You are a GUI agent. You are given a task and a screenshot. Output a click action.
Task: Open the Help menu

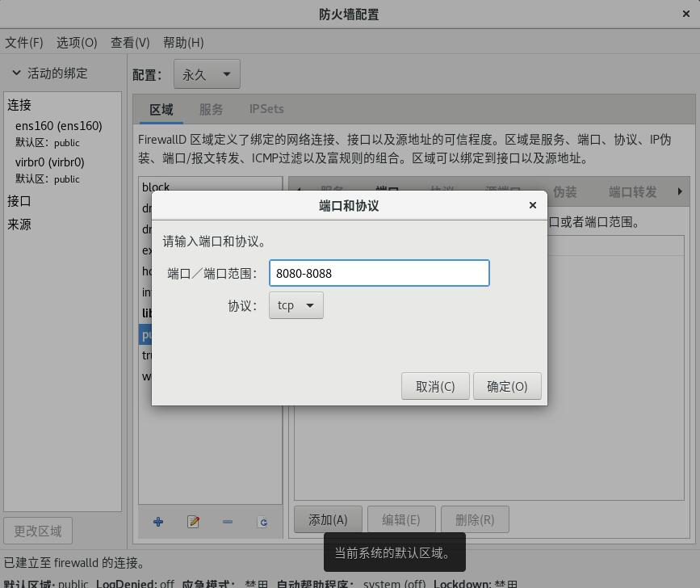[x=183, y=43]
